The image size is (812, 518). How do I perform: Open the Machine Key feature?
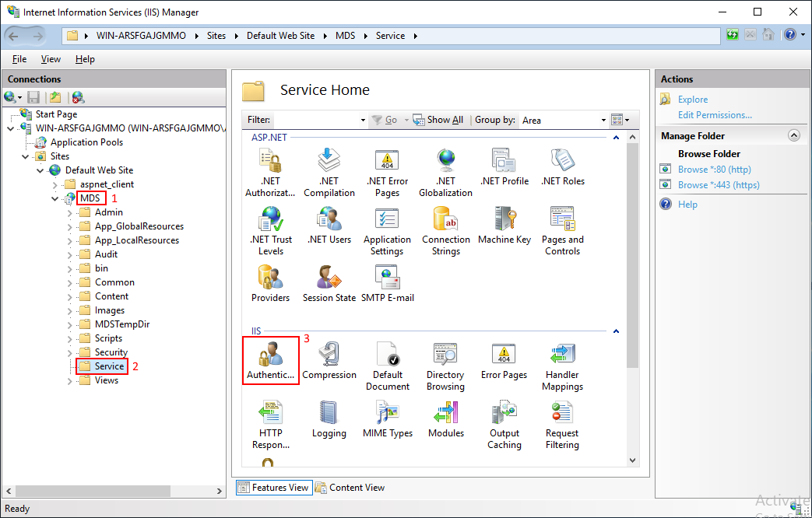(x=504, y=226)
